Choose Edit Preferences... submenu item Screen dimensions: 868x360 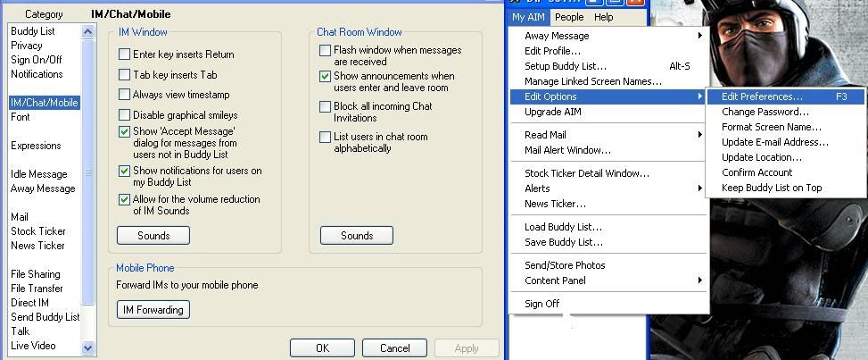[786, 96]
